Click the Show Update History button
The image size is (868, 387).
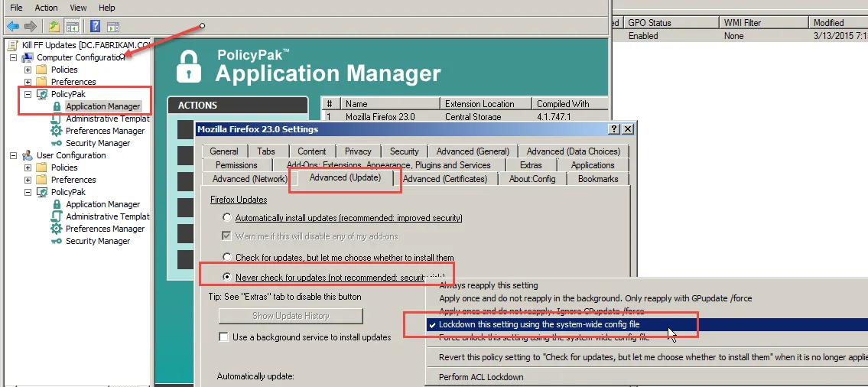291,316
